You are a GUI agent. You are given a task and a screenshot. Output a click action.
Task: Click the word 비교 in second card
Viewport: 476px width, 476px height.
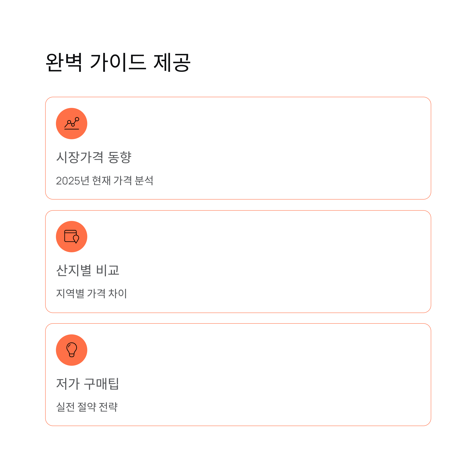click(x=108, y=270)
